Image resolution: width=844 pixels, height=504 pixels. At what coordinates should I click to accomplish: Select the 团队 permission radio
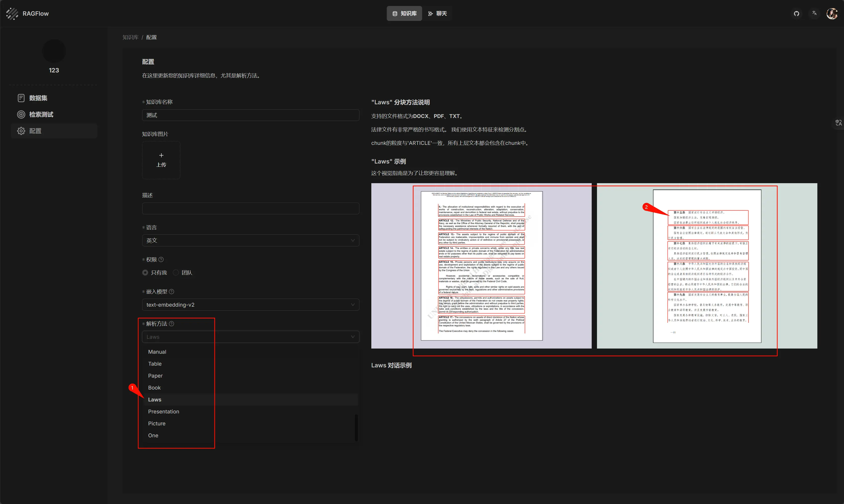click(176, 273)
